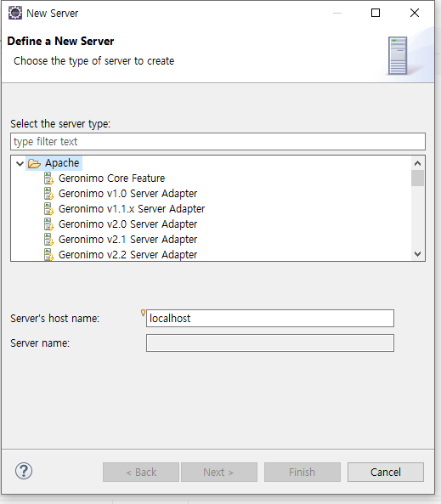
Task: Click the Eclipse icon in title bar
Action: [15, 14]
